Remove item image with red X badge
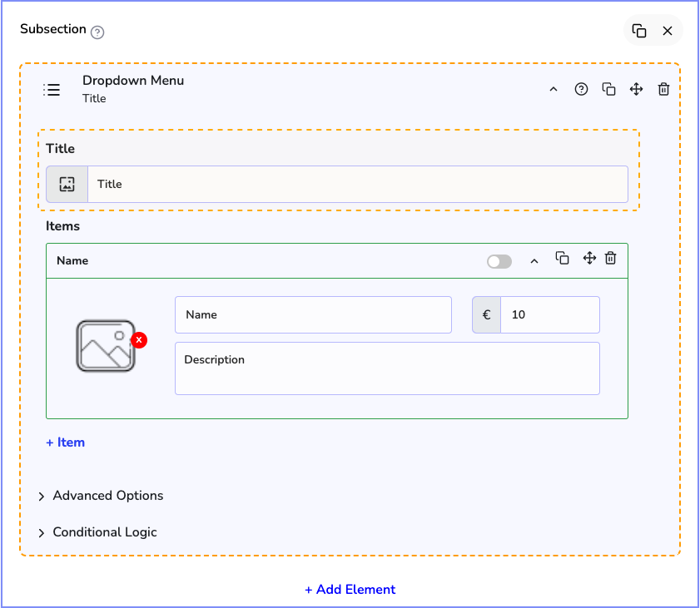The image size is (700, 608). point(139,340)
